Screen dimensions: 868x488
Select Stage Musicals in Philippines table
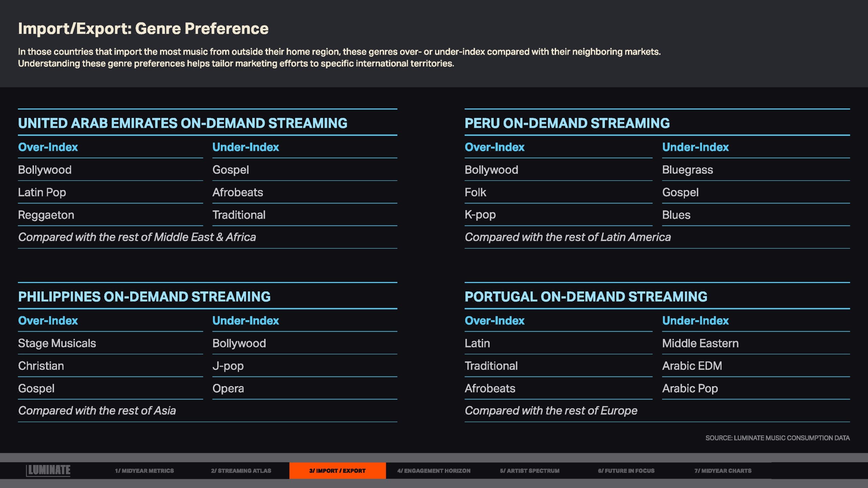pos(57,343)
